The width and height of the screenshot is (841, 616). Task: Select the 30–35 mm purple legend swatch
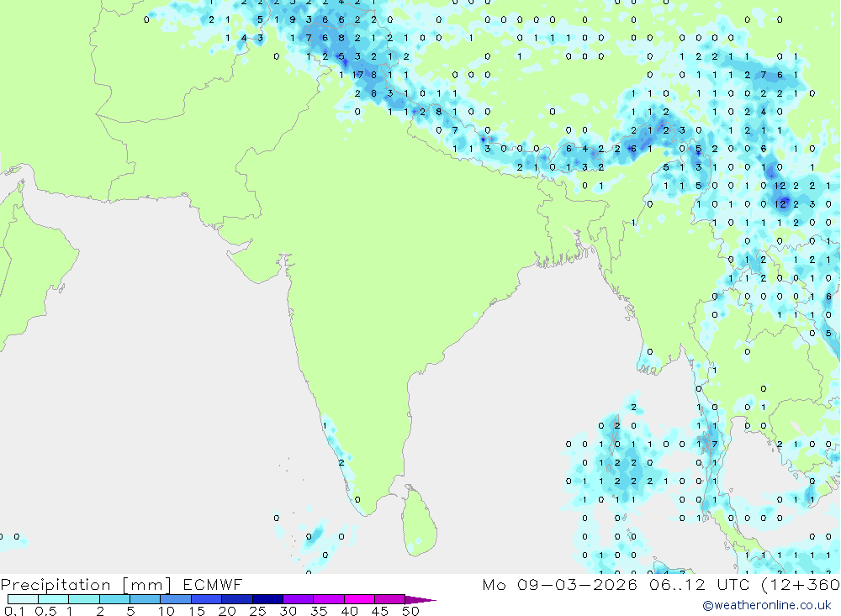point(298,599)
